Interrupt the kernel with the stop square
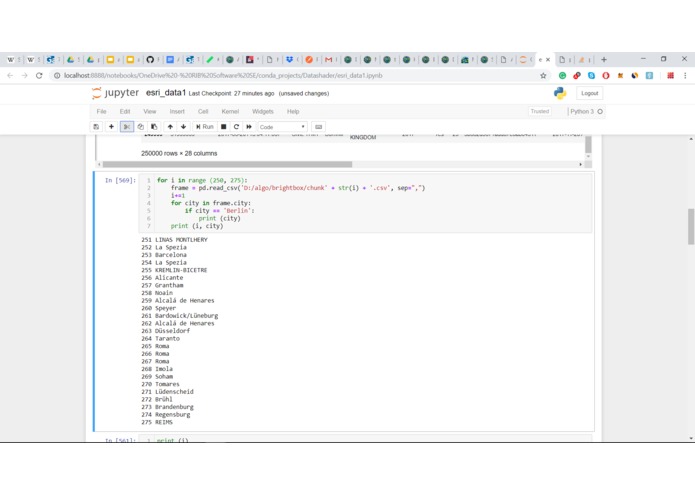Screen dimensions: 695x494 point(224,127)
